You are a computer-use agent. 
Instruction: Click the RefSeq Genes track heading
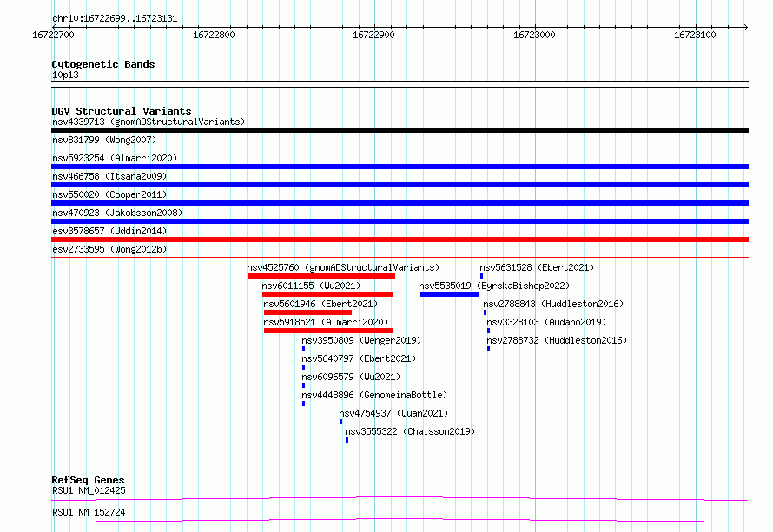coord(88,480)
